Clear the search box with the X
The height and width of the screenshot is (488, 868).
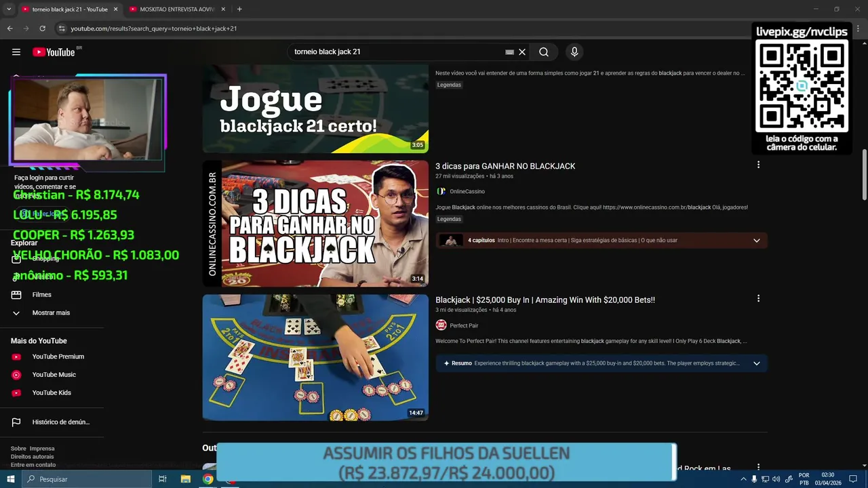click(x=522, y=52)
